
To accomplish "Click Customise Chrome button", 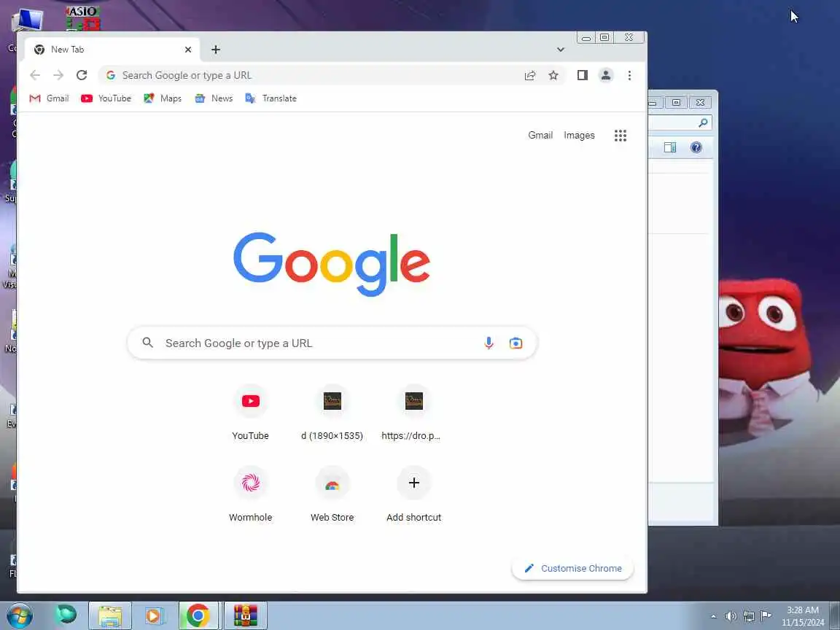I will pyautogui.click(x=572, y=569).
